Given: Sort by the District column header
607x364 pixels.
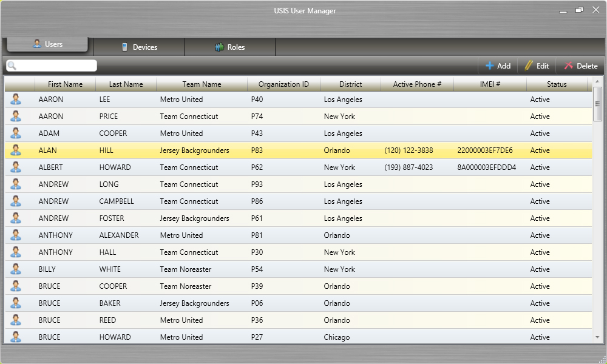Looking at the screenshot, I should point(350,84).
